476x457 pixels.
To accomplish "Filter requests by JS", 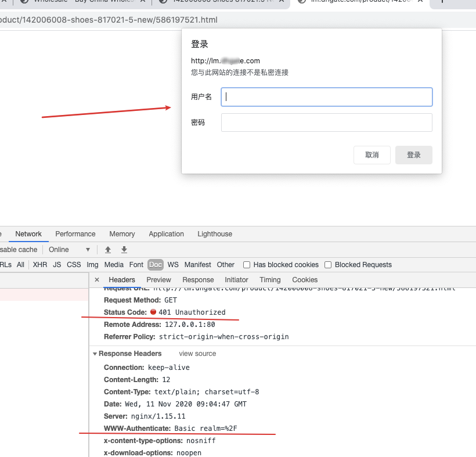I will click(x=57, y=265).
